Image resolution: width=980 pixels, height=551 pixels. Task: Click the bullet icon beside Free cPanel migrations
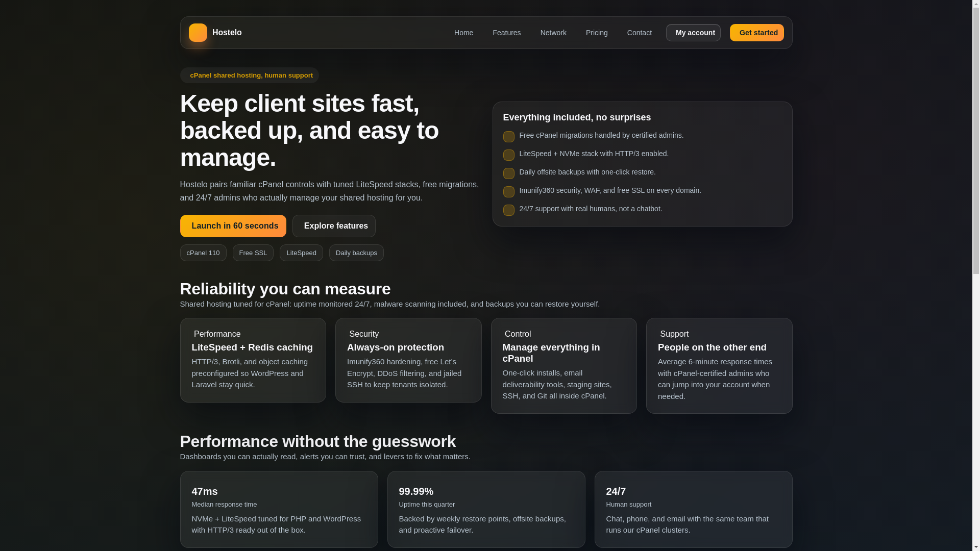508,137
